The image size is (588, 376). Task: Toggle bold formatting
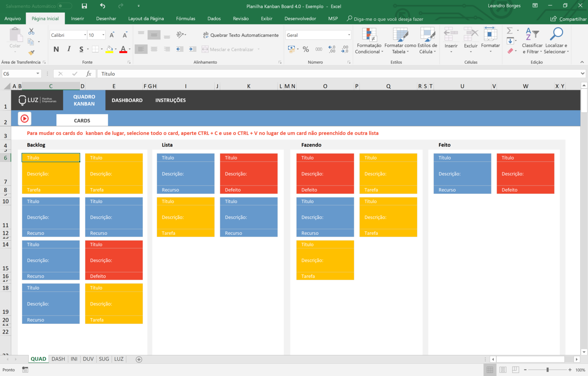coord(56,49)
